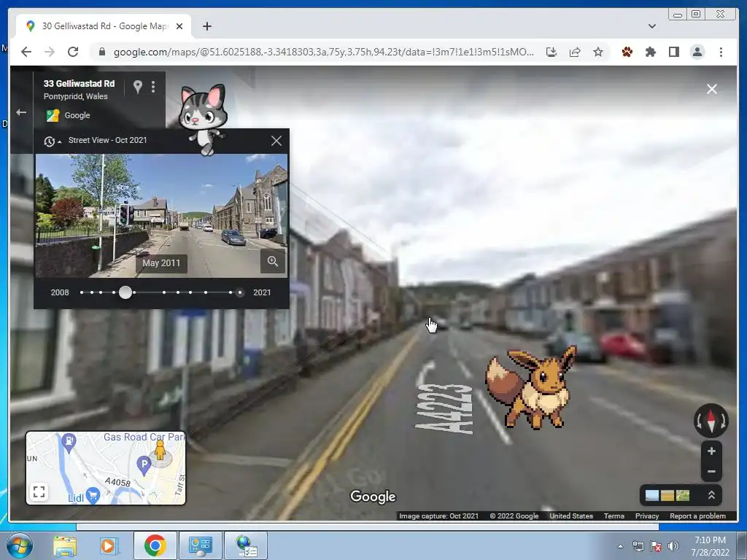The height and width of the screenshot is (560, 747).
Task: Open the globe checklist taskbar program
Action: point(247,545)
